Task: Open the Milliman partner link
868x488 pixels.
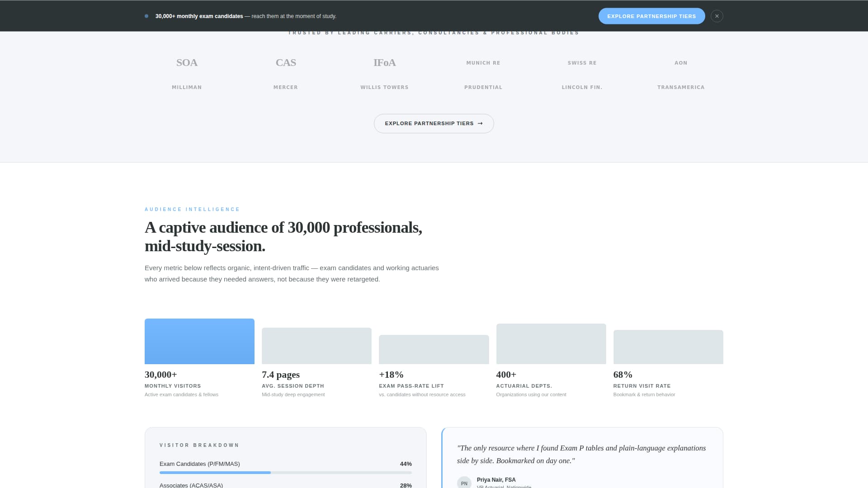Action: [187, 87]
